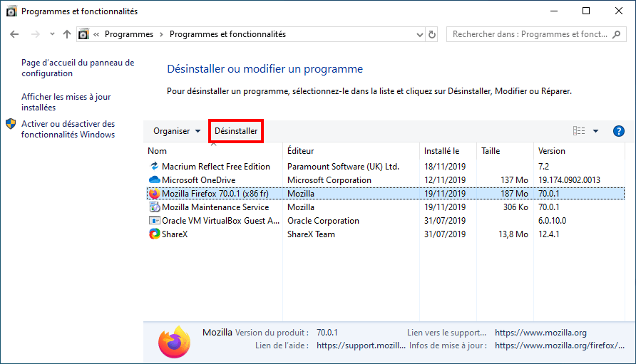
Task: Minimize the Programmes et fonctionnalités window
Action: coord(554,11)
